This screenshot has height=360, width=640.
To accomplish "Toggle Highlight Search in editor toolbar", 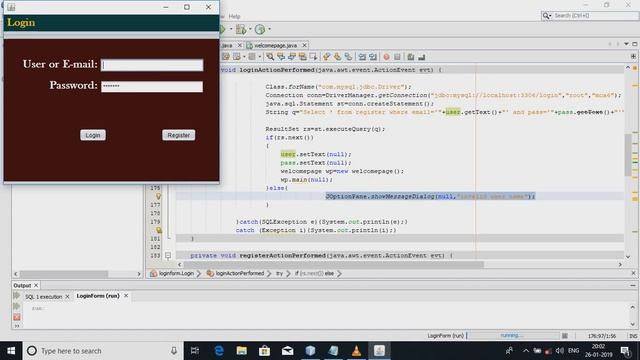I will click(302, 57).
